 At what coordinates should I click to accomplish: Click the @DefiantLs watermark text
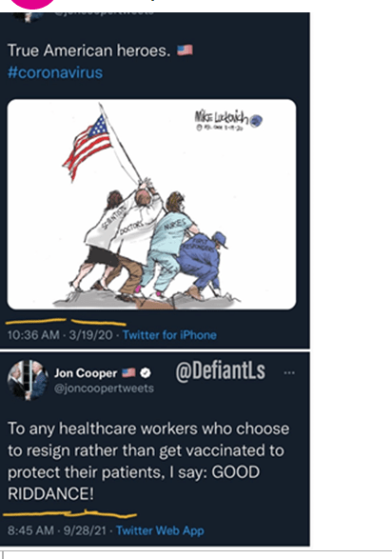coord(221,371)
